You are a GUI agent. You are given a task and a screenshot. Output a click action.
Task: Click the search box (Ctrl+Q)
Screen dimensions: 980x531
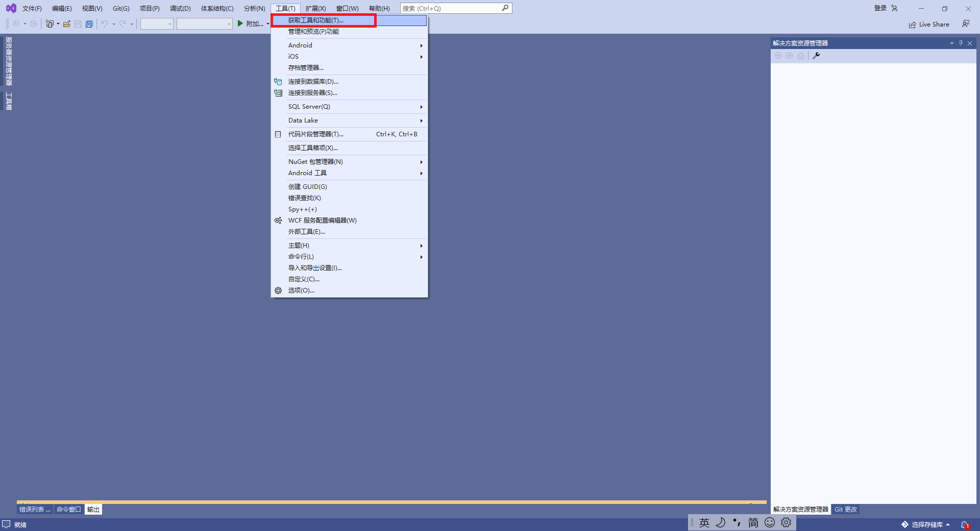coord(456,8)
